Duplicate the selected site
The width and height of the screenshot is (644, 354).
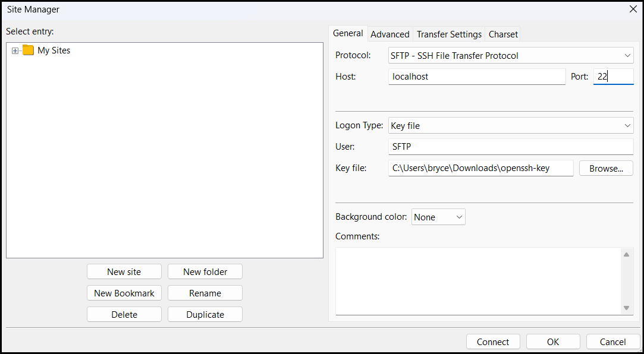pyautogui.click(x=205, y=314)
